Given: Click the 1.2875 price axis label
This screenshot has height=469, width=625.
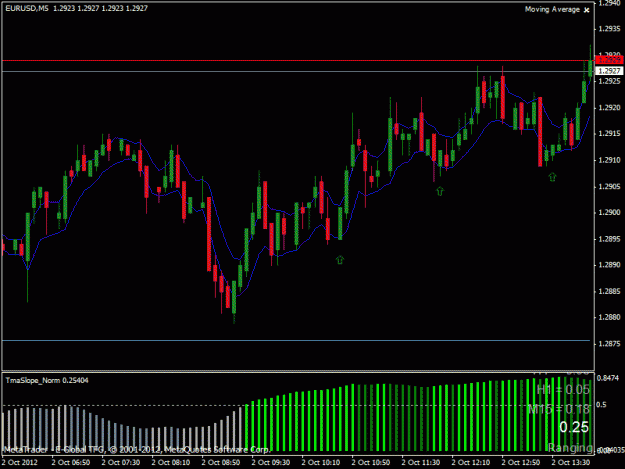Looking at the screenshot, I should (x=609, y=344).
